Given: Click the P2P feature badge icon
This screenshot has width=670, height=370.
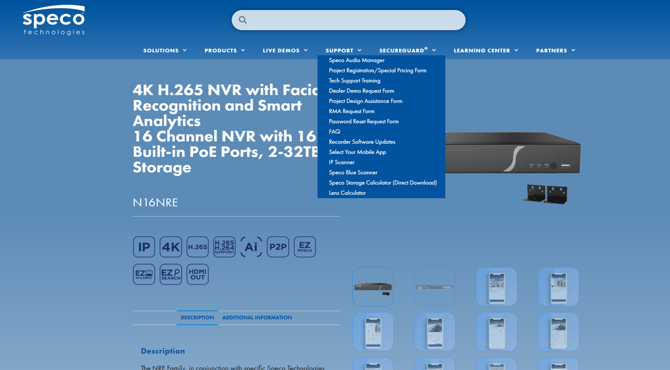Looking at the screenshot, I should click(x=278, y=247).
